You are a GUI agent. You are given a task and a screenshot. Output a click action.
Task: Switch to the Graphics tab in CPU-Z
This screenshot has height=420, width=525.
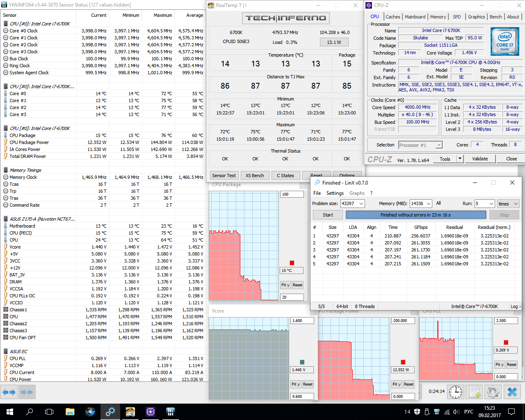(476, 17)
